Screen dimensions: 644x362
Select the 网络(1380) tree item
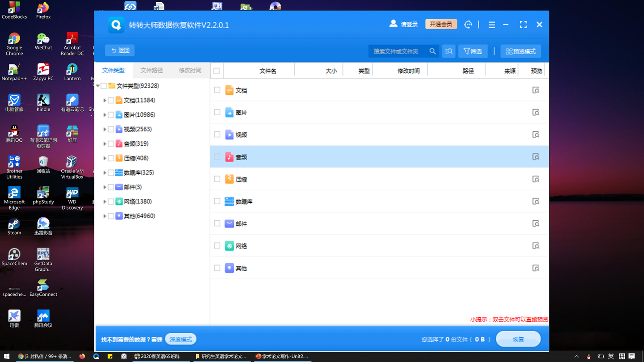(x=137, y=202)
